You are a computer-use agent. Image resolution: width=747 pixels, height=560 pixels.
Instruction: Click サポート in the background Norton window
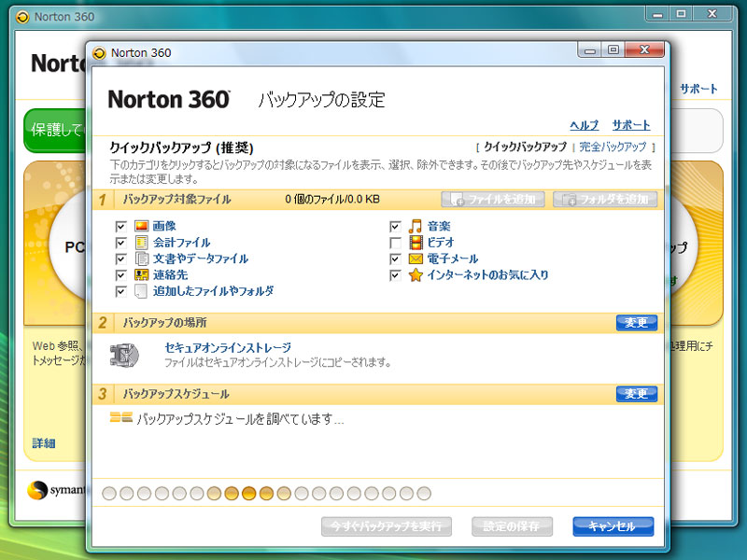click(698, 89)
